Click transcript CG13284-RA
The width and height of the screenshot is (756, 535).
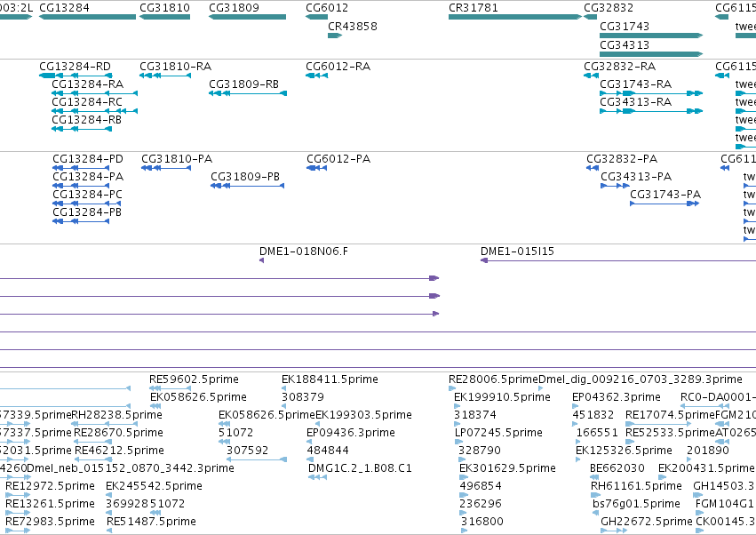[94, 93]
